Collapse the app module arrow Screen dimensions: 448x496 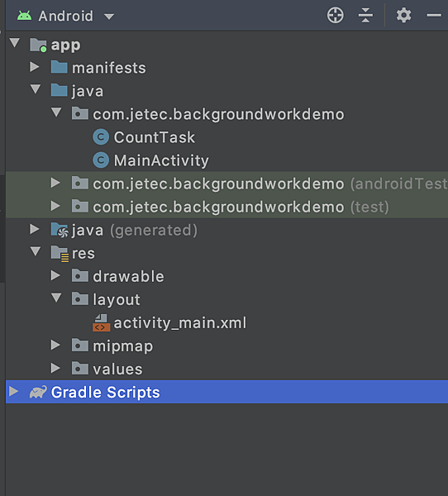pos(15,43)
